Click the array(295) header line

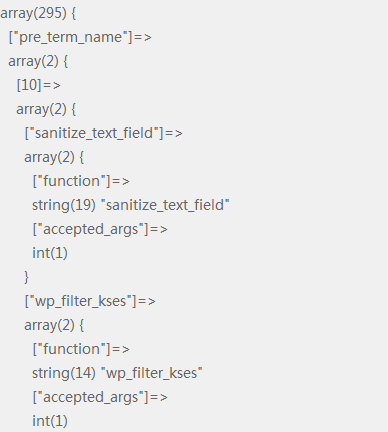[38, 14]
